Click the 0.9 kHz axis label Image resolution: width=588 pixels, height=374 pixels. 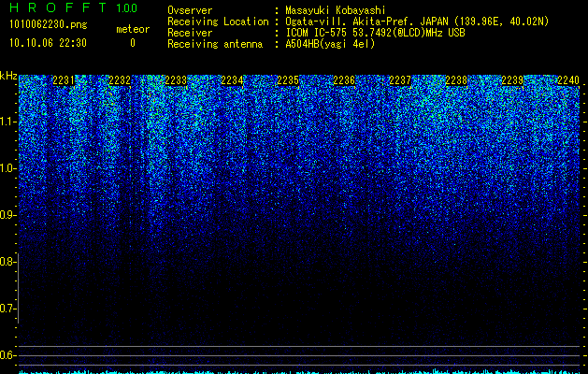(x=7, y=215)
